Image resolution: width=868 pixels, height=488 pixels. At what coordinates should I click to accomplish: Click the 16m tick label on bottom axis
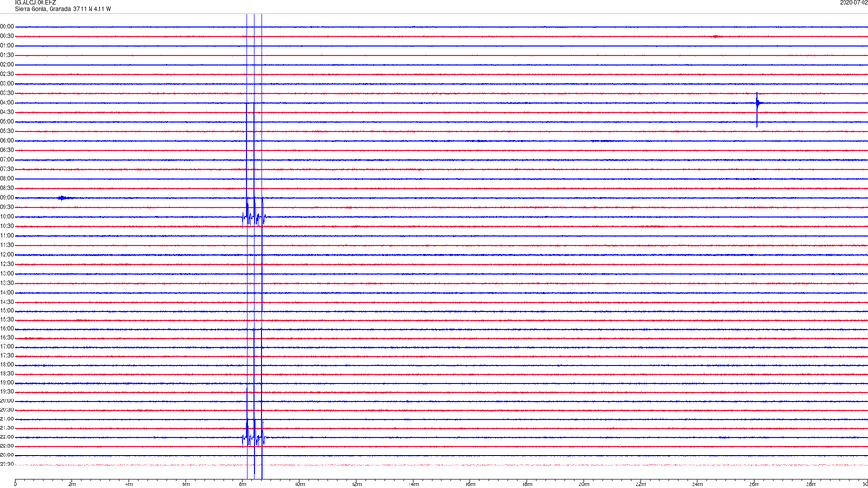click(470, 484)
